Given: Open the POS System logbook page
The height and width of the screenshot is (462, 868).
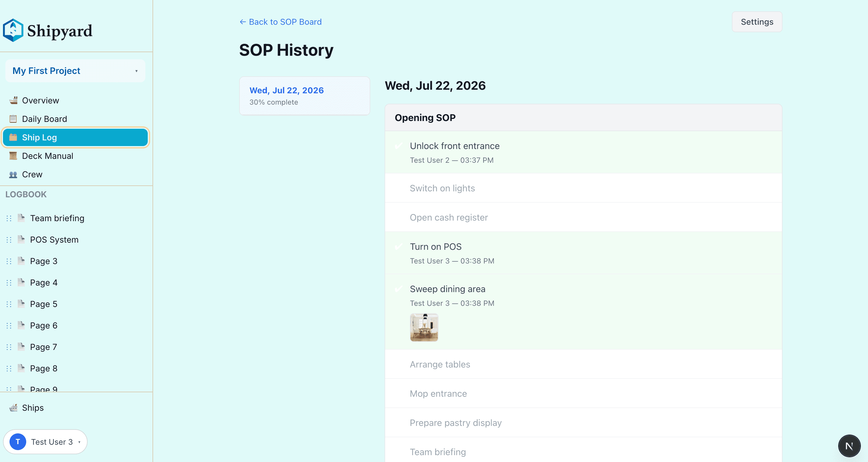Looking at the screenshot, I should (x=54, y=240).
